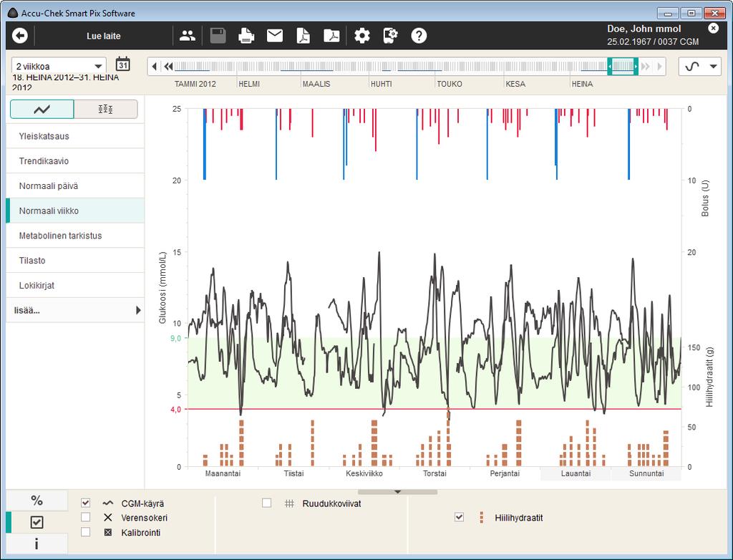Open the Trendikaavio report
Viewport: 733px width, 560px height.
[x=75, y=161]
